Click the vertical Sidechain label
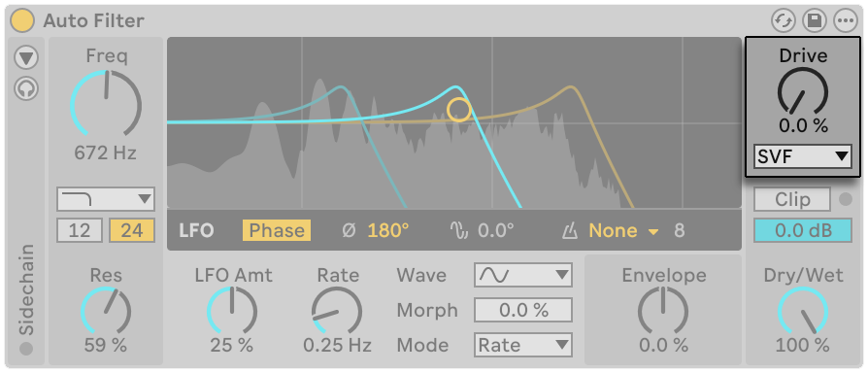 [26, 289]
